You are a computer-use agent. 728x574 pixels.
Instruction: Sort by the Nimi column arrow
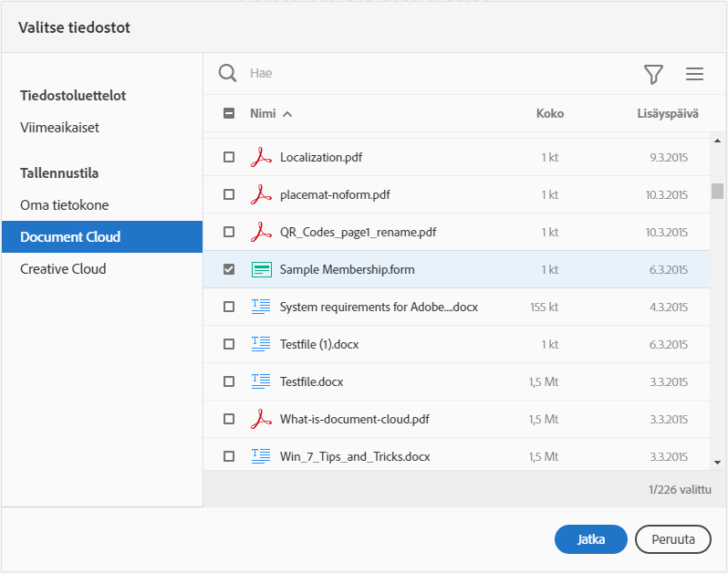click(287, 114)
